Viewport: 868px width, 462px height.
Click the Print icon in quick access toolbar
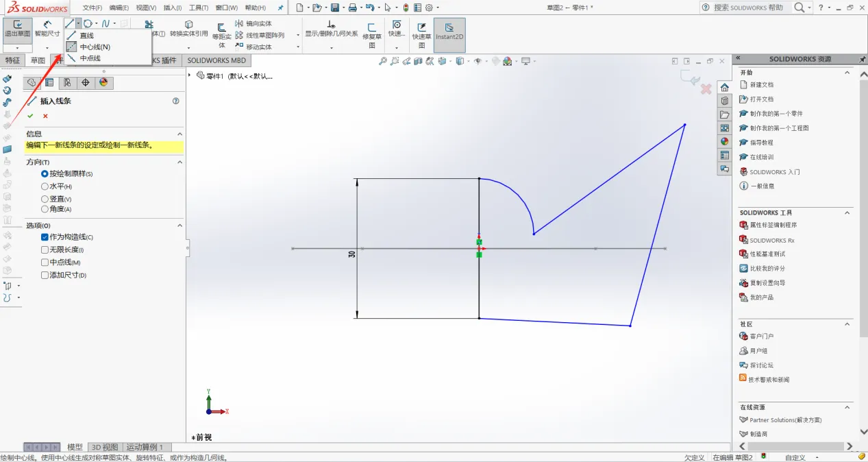click(352, 8)
